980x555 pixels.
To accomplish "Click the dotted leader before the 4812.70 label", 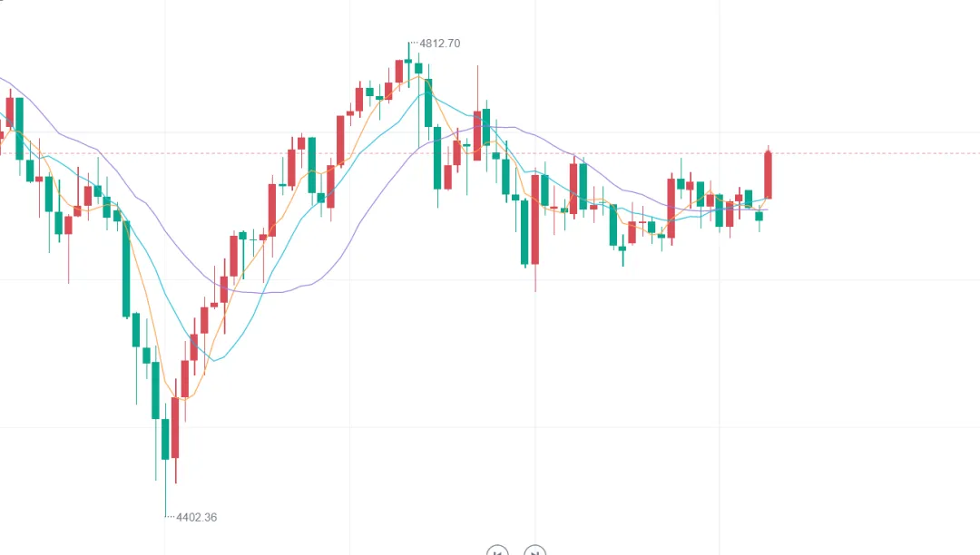I will [x=414, y=43].
